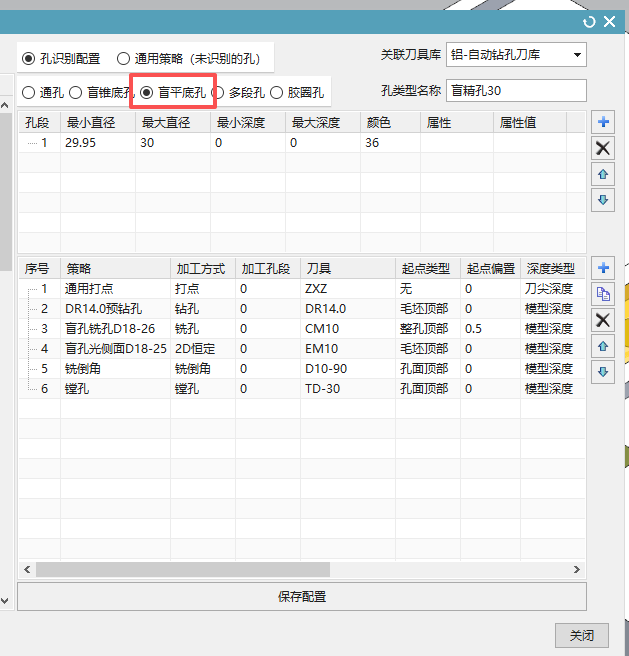Delete the selected strategy row

coord(603,320)
